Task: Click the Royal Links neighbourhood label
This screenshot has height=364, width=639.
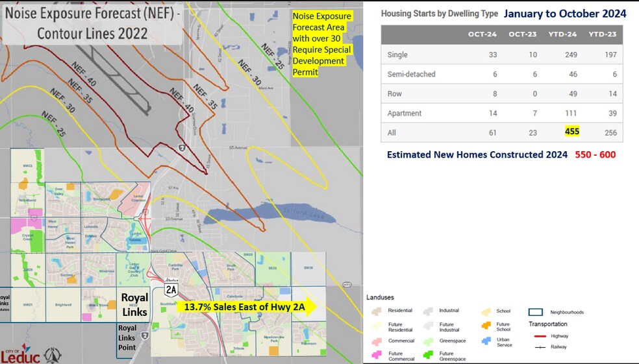Action: [x=134, y=305]
